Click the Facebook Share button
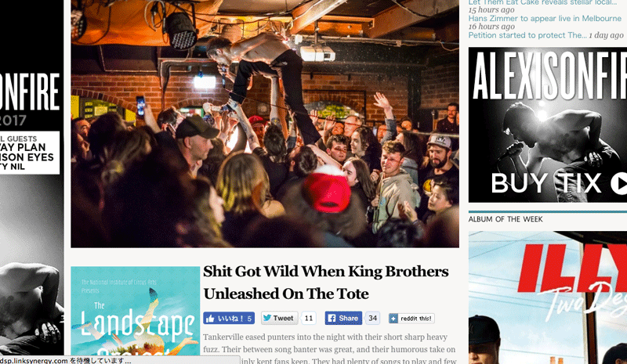 point(343,318)
